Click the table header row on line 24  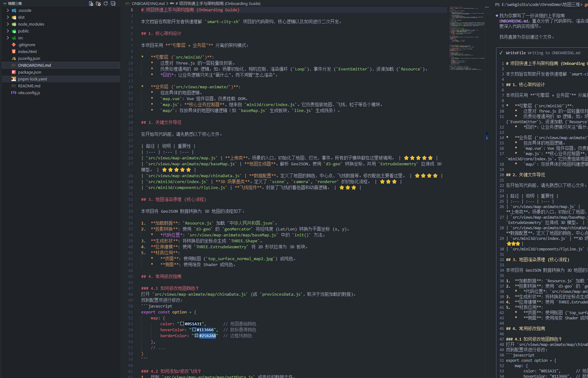168,146
